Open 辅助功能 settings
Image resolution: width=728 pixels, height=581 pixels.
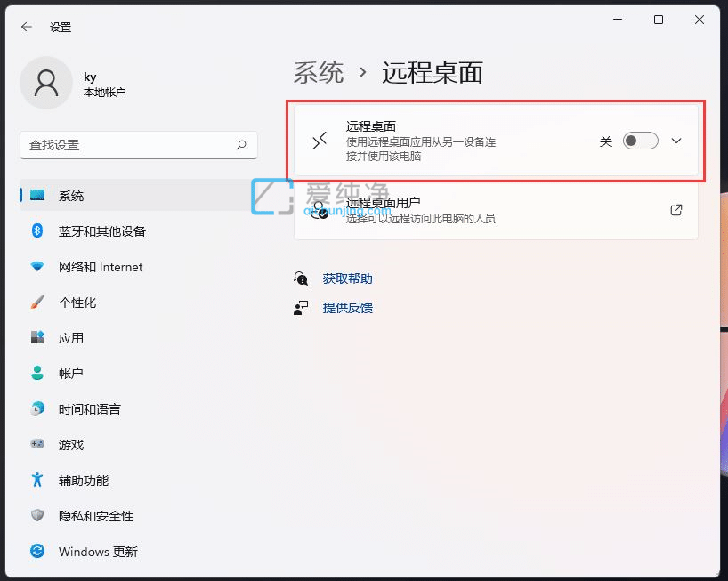pyautogui.click(x=138, y=480)
